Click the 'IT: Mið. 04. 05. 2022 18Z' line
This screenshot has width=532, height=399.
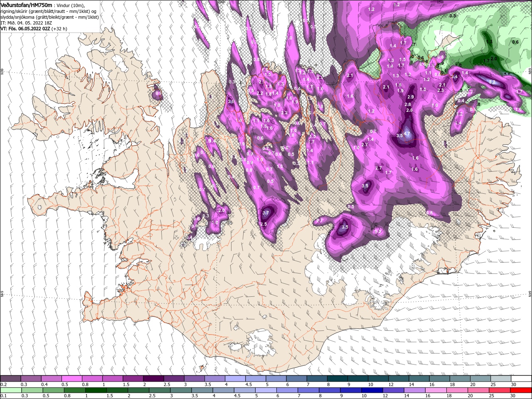25,22
